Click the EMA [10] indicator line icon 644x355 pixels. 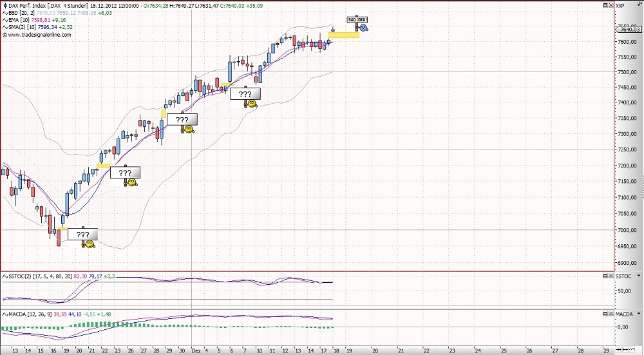(5, 20)
